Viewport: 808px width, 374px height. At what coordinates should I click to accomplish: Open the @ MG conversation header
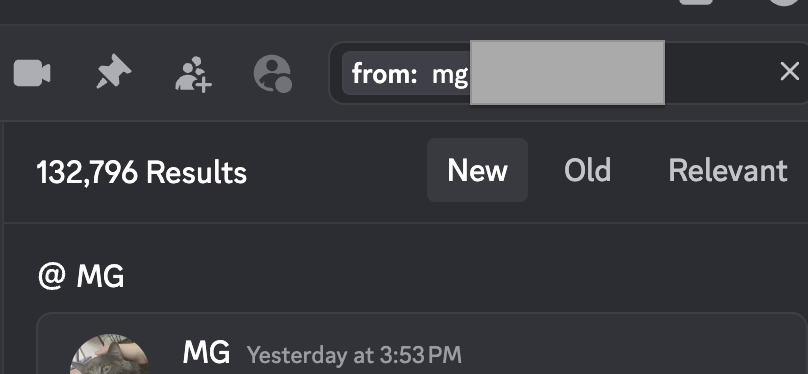81,277
